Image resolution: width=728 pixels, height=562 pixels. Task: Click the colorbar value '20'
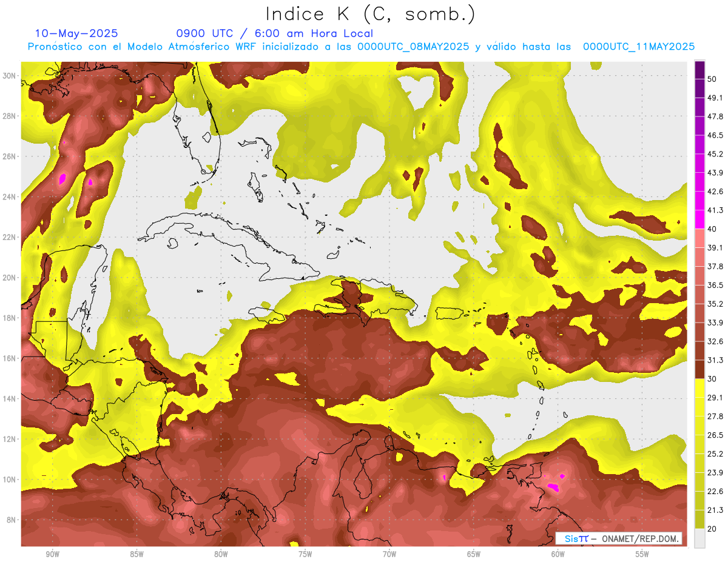[x=712, y=529]
